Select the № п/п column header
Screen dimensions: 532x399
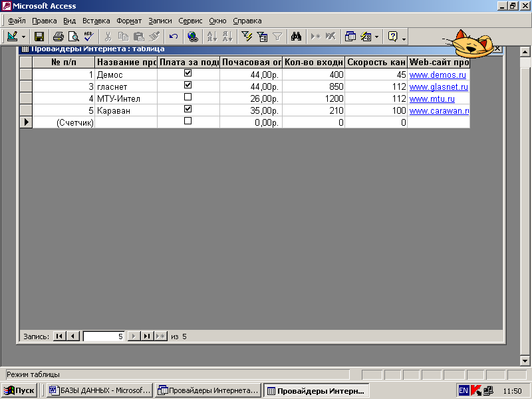coord(63,62)
